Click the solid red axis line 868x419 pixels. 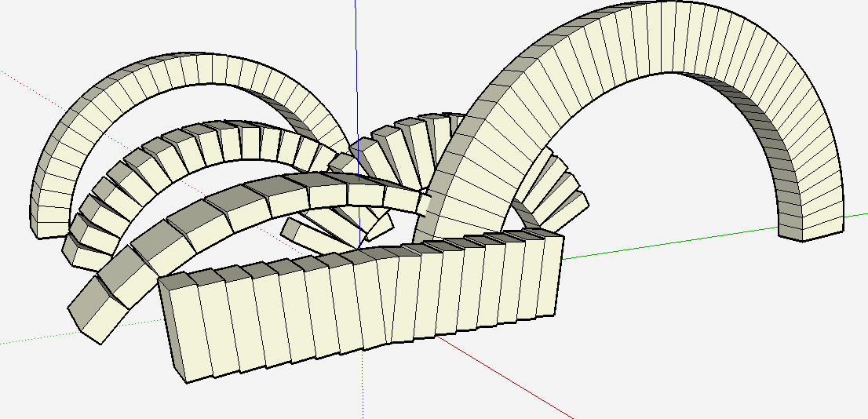(510, 378)
